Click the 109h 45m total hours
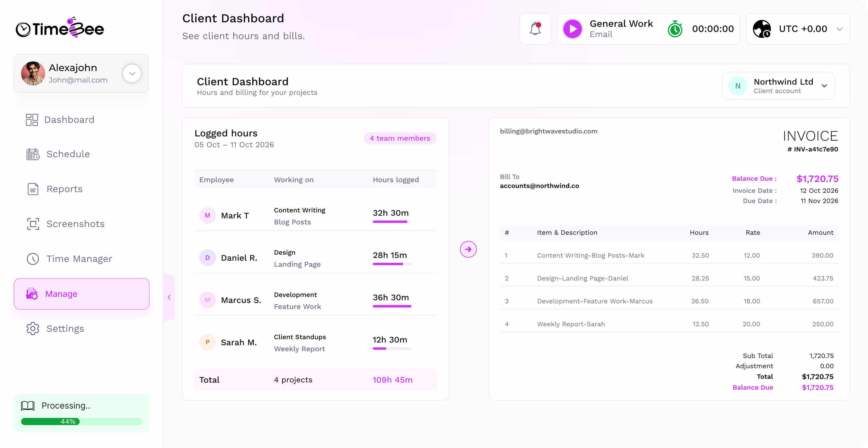This screenshot has height=448, width=868. click(x=392, y=380)
